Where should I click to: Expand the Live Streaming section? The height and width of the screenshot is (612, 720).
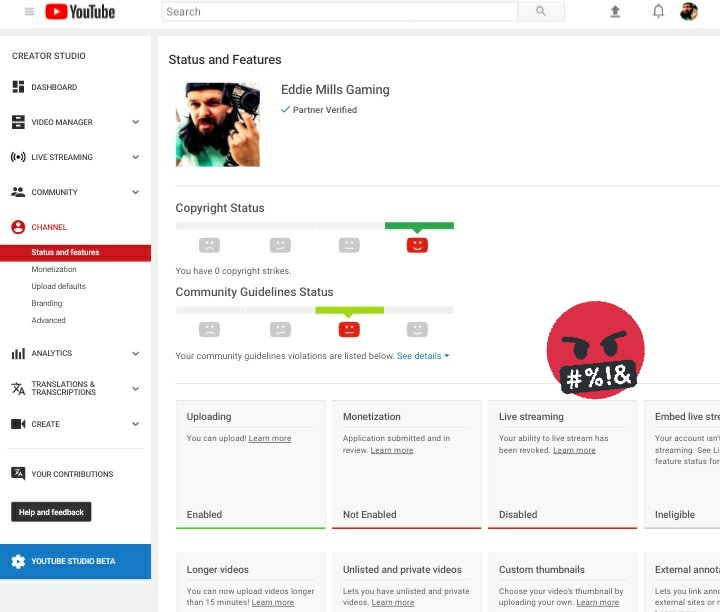[x=135, y=157]
